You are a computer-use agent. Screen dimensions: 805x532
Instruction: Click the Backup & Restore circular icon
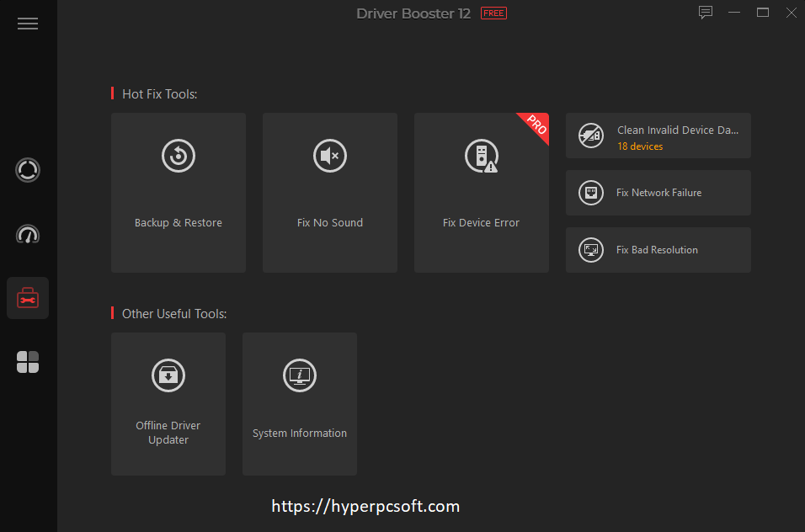179,156
